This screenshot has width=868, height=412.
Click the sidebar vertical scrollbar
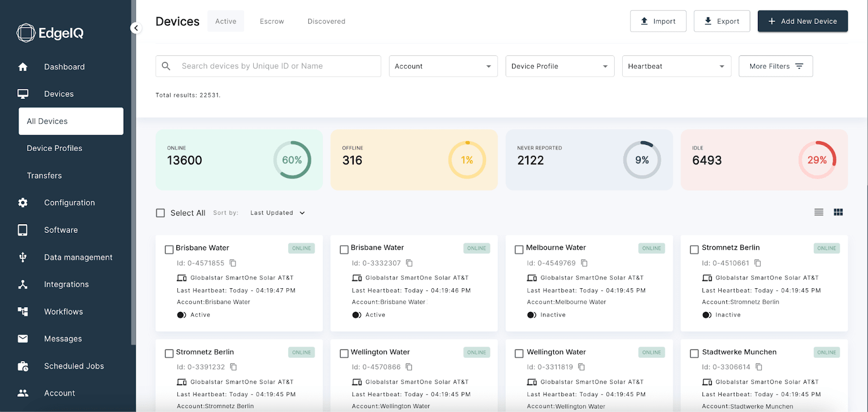(133, 172)
